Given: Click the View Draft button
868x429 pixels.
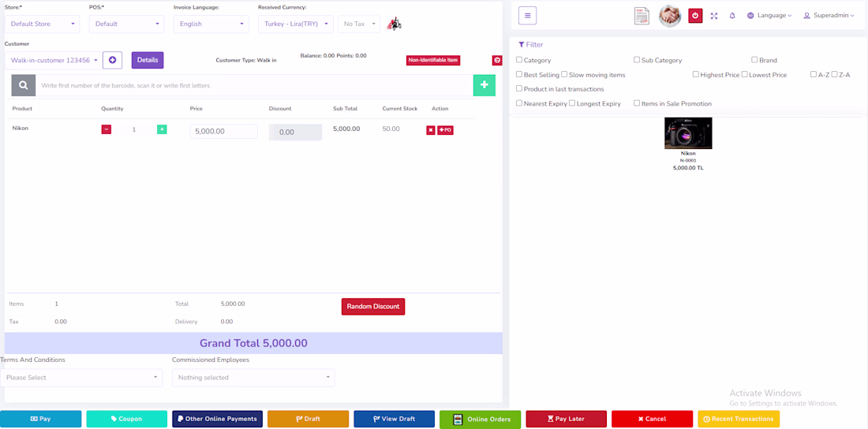Looking at the screenshot, I should coord(394,419).
